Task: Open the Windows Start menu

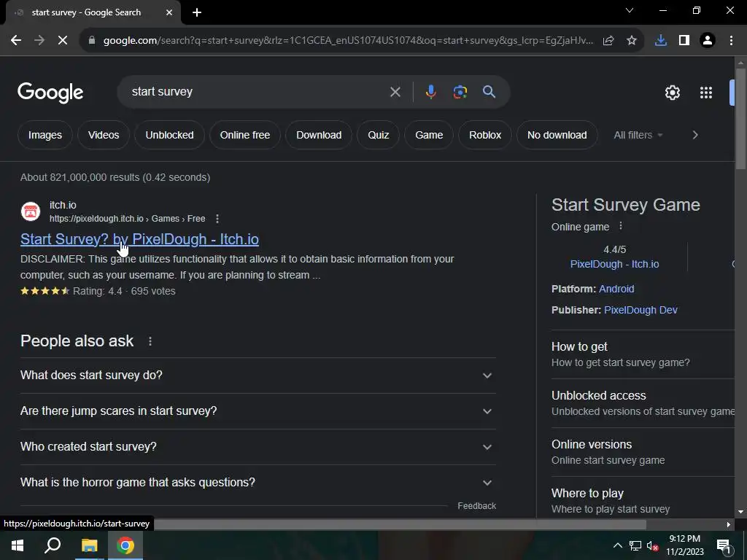Action: 18,545
